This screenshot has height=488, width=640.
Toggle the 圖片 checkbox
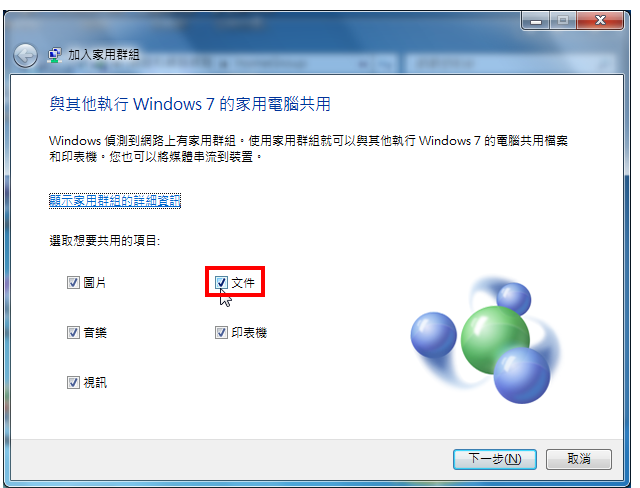(73, 282)
